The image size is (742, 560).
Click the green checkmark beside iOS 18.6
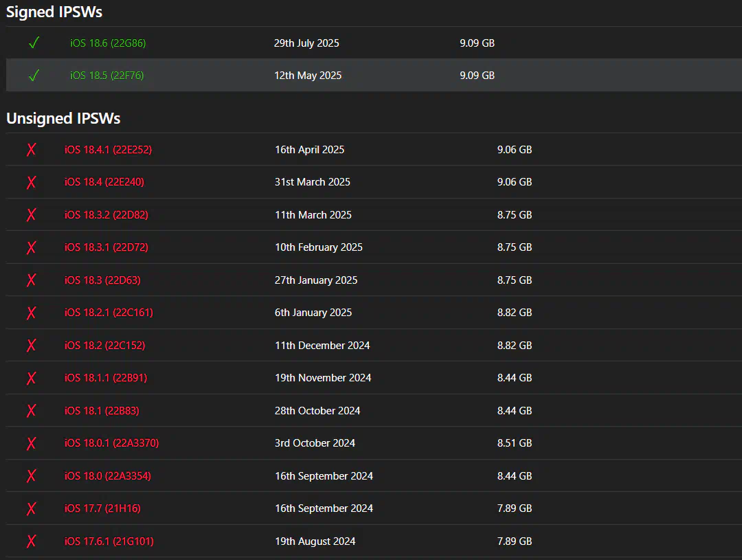(34, 43)
